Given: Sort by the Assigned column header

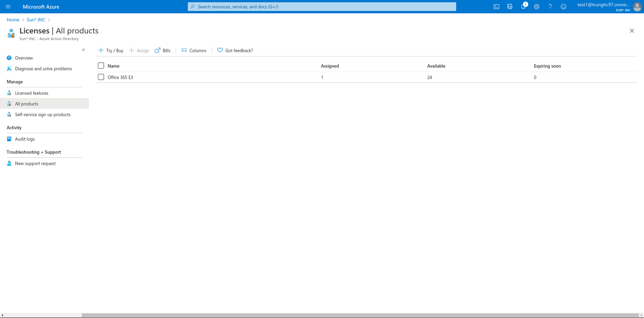Looking at the screenshot, I should click(330, 66).
